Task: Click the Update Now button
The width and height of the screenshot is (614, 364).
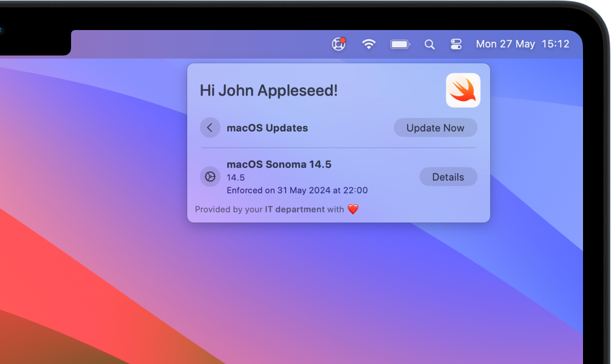Action: tap(435, 128)
